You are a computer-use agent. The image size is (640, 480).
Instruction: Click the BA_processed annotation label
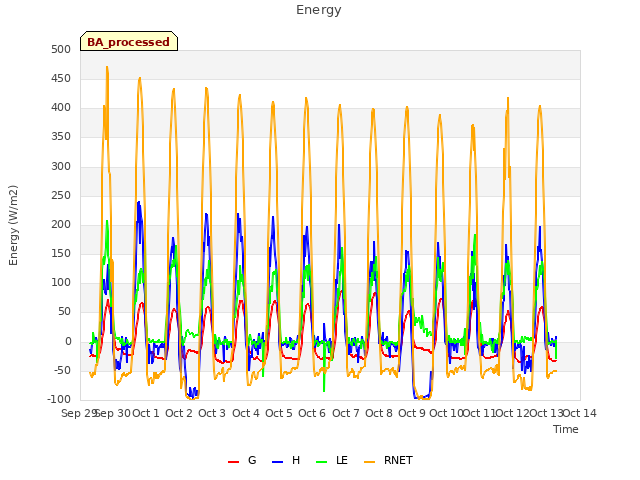click(129, 42)
